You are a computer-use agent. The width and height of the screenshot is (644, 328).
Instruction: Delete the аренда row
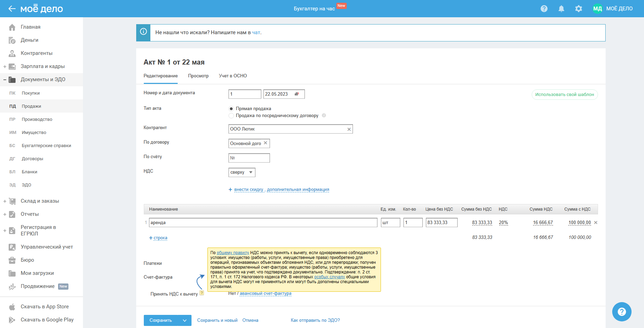tap(596, 223)
